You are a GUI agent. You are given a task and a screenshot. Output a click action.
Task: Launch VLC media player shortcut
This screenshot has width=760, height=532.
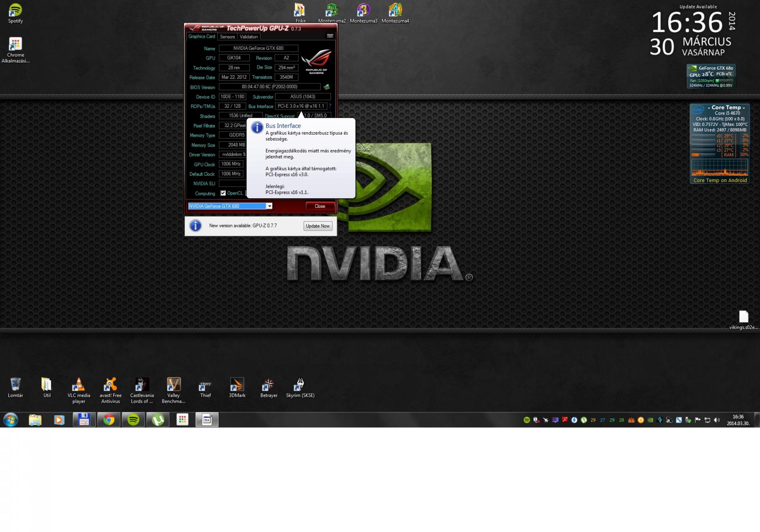click(x=79, y=390)
